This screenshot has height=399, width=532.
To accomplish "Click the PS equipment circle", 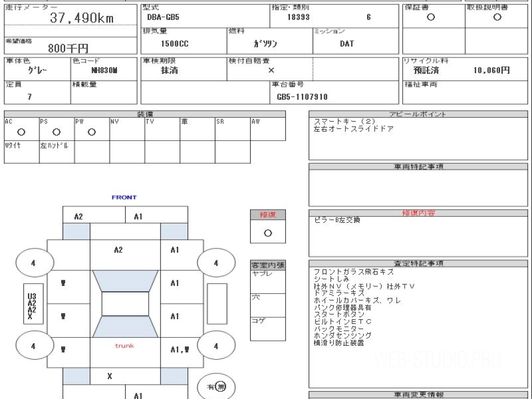I will point(56,132).
